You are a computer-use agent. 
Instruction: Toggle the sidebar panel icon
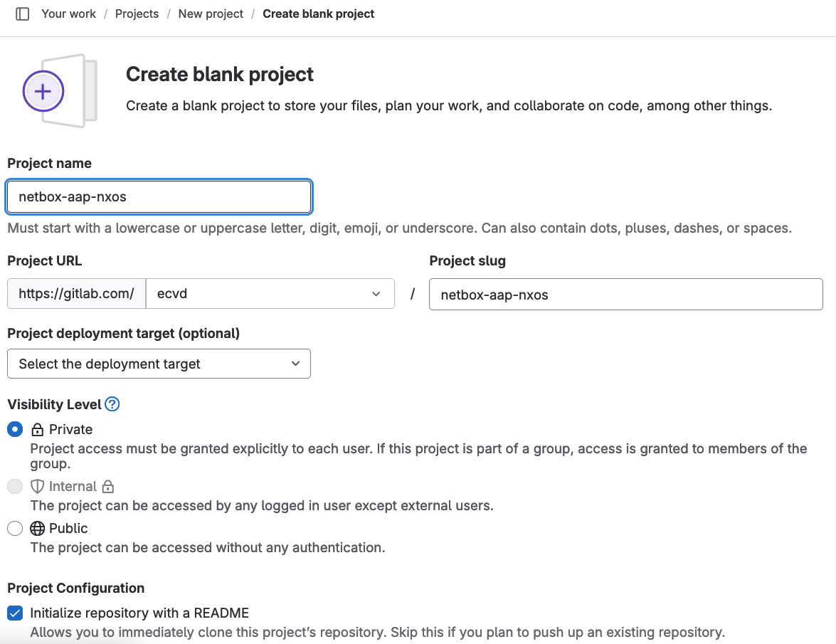(x=22, y=14)
